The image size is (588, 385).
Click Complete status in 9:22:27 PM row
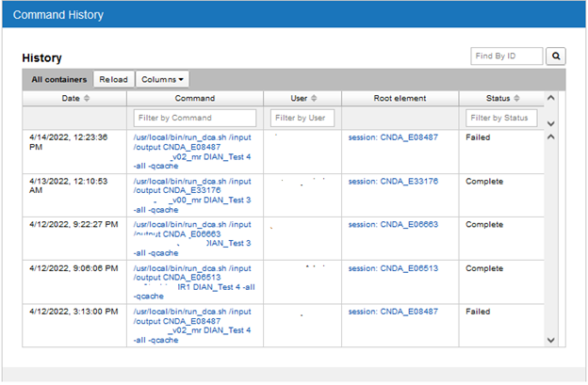[484, 224]
